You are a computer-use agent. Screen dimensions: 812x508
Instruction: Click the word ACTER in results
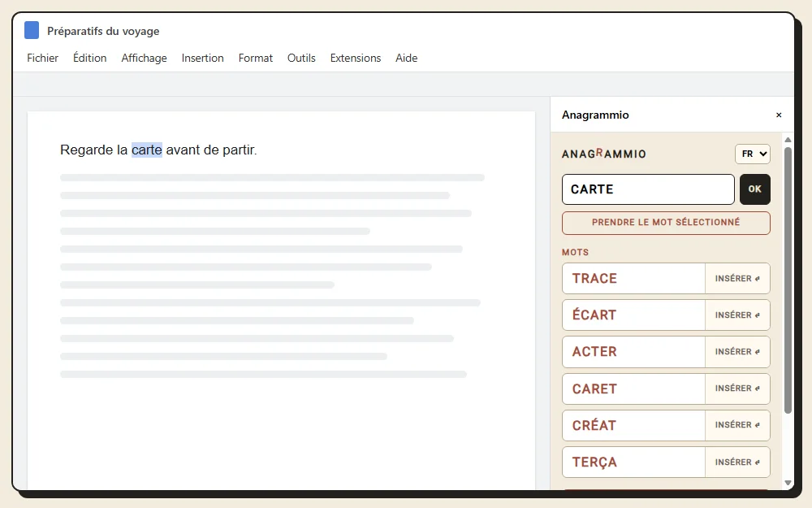[594, 351]
